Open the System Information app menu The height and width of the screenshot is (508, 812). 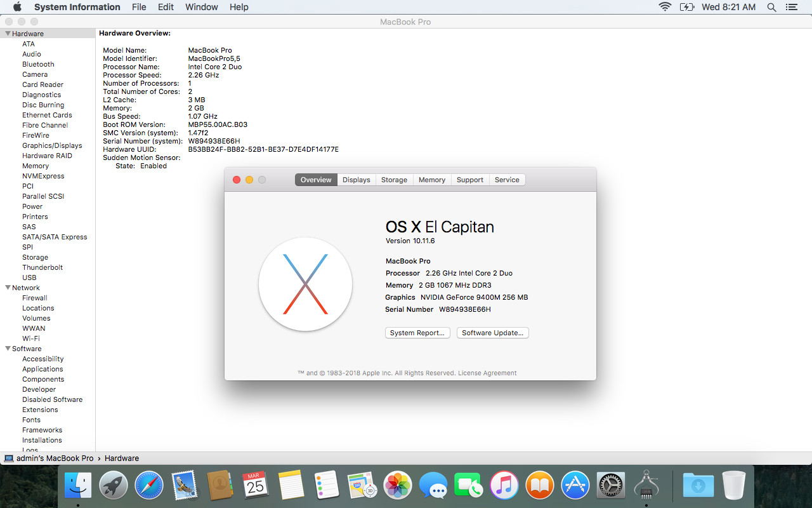point(77,7)
